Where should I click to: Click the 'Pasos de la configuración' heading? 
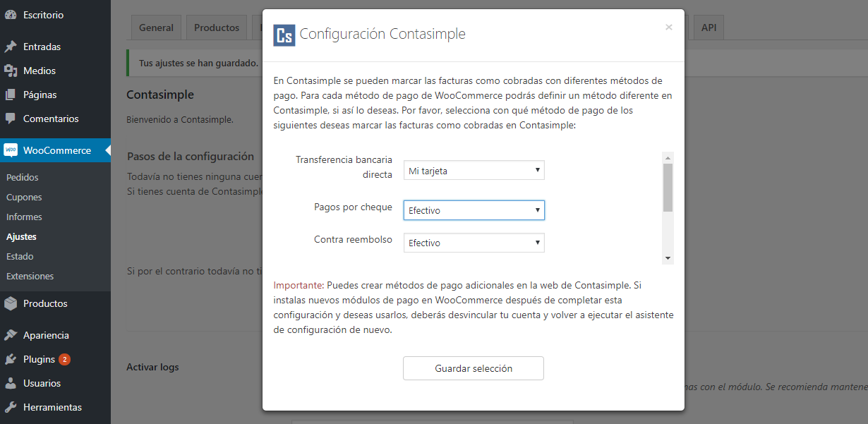[x=190, y=156]
